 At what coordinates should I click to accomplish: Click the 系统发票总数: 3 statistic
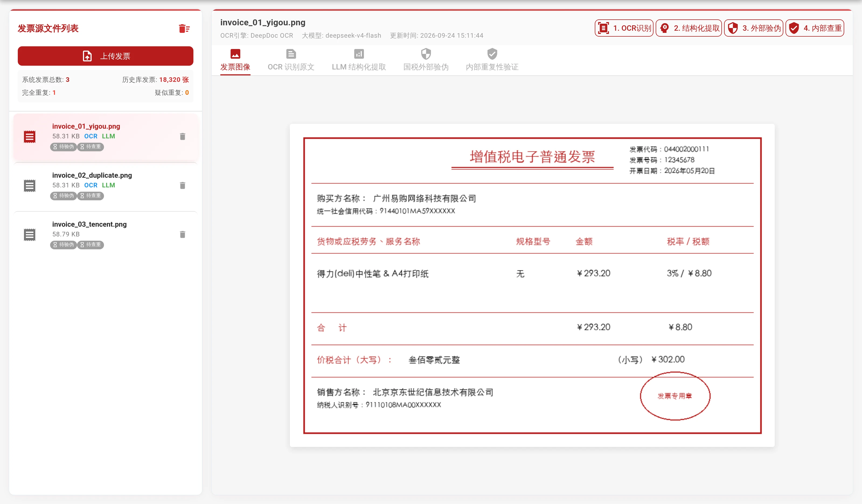tap(46, 80)
